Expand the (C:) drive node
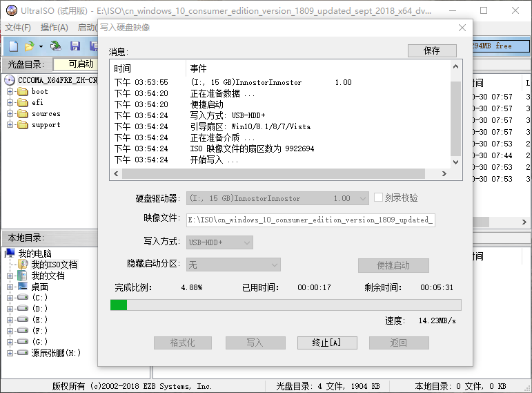Image resolution: width=532 pixels, height=393 pixels. 10,298
